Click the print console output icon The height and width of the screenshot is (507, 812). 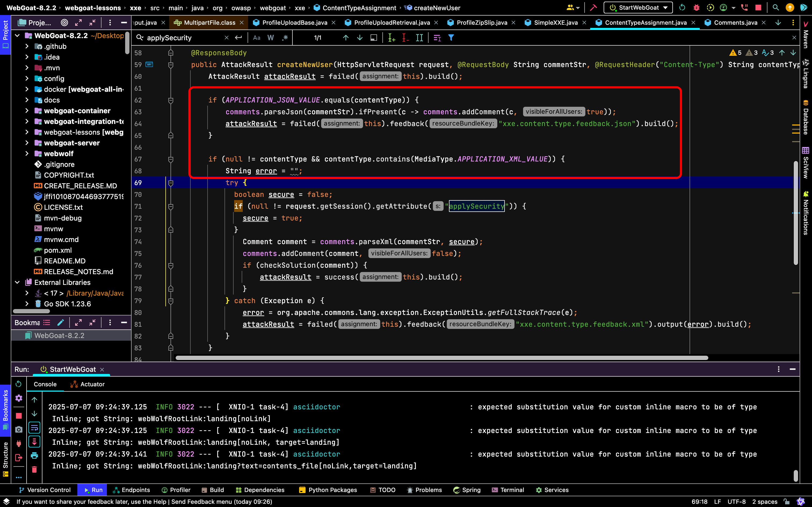pyautogui.click(x=34, y=455)
